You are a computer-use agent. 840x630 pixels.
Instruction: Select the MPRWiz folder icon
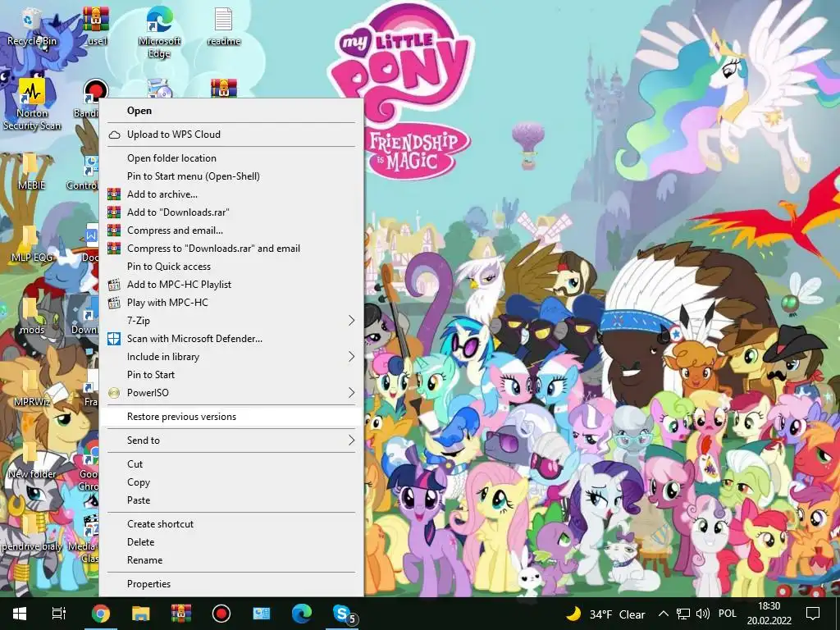coord(32,388)
